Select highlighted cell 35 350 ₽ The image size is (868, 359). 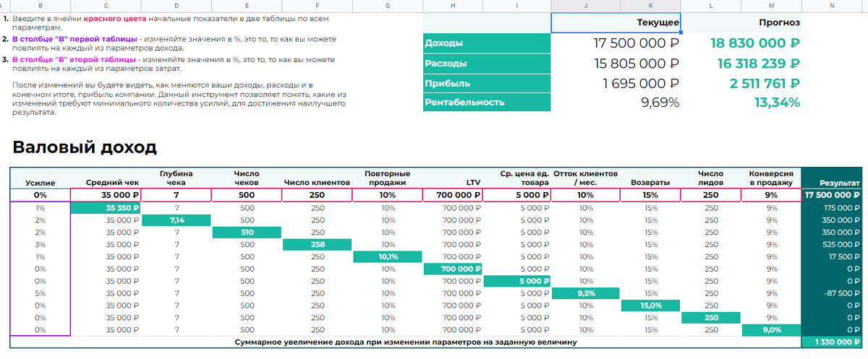pyautogui.click(x=106, y=208)
